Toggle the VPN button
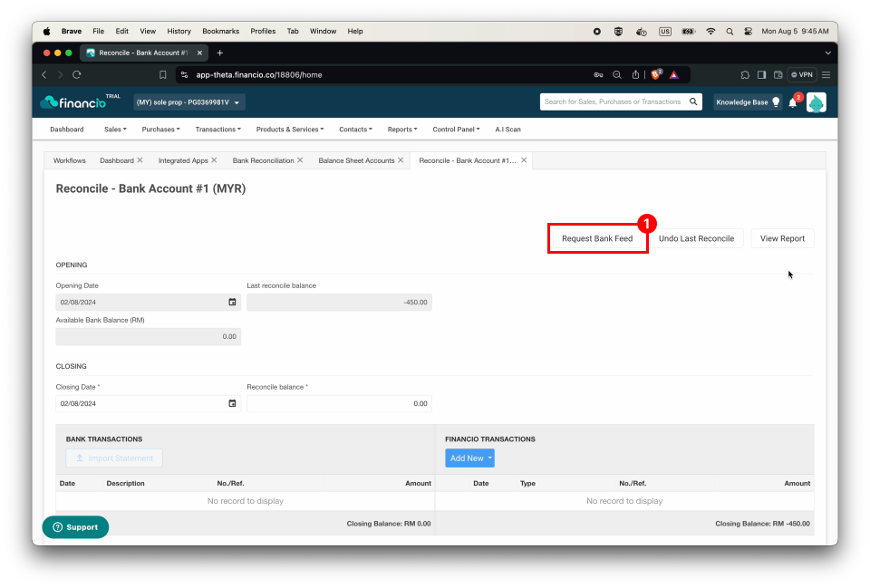The height and width of the screenshot is (588, 870). (x=802, y=75)
